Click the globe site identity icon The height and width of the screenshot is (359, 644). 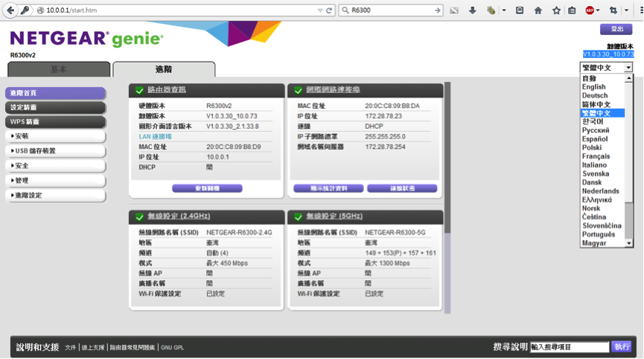coord(40,10)
